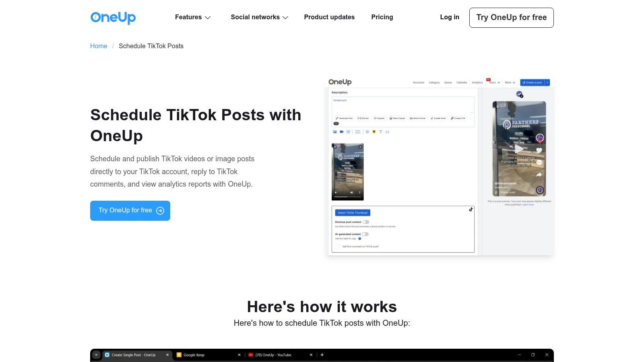Click Select TikTok Thumbnail button
Screen dimensions: 644x362
(353, 213)
